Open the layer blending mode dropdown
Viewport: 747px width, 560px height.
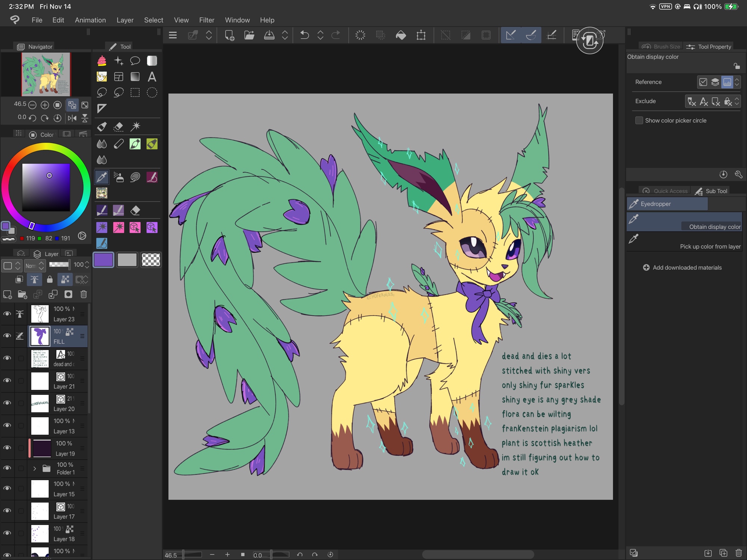click(x=35, y=266)
